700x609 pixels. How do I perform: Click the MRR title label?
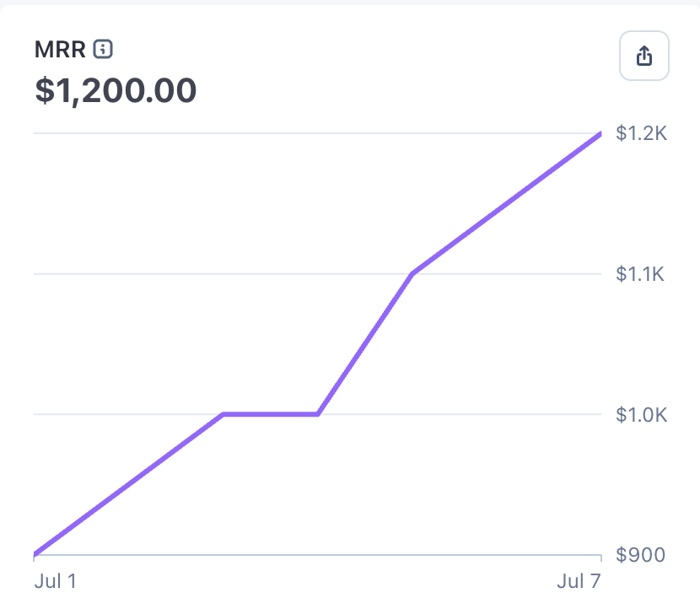click(x=60, y=50)
